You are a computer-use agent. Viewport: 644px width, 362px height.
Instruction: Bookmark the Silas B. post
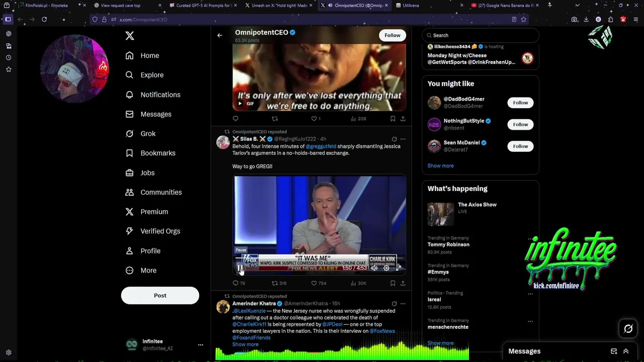point(392,283)
